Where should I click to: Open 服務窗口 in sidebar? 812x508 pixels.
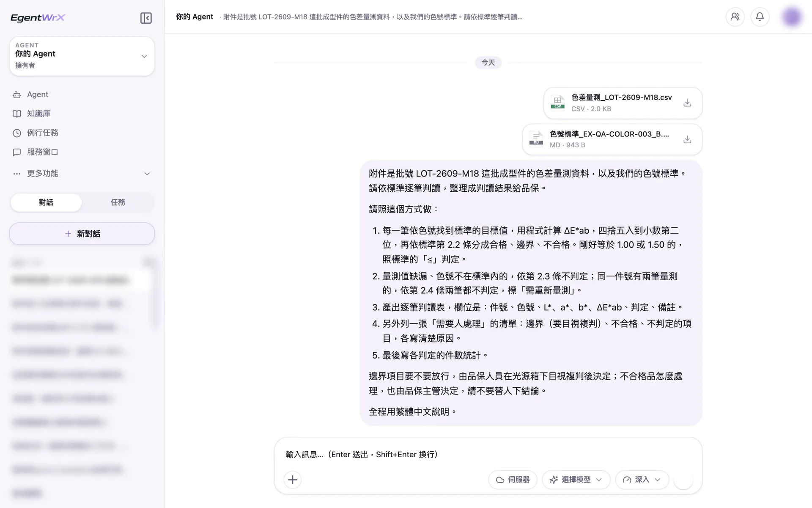tap(82, 152)
